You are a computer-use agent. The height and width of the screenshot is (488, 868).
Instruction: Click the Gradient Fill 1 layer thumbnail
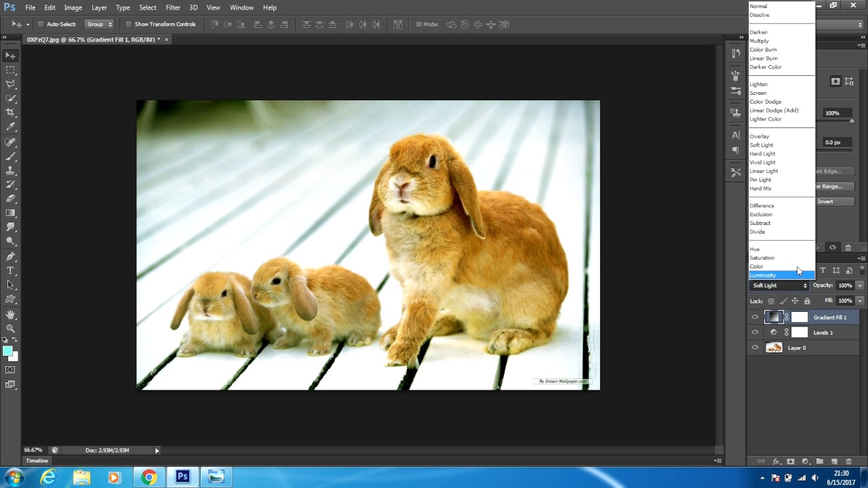(774, 317)
